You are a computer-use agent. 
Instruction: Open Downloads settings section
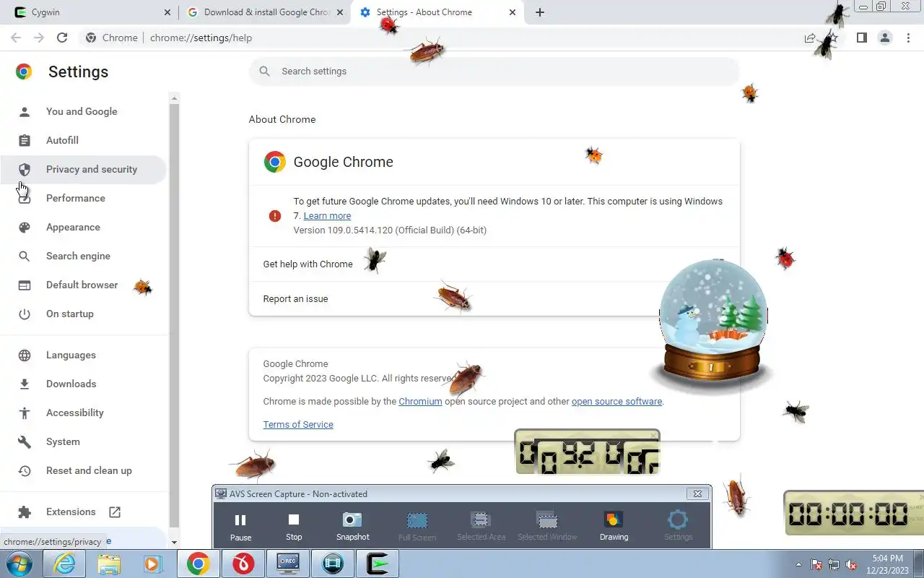71,384
